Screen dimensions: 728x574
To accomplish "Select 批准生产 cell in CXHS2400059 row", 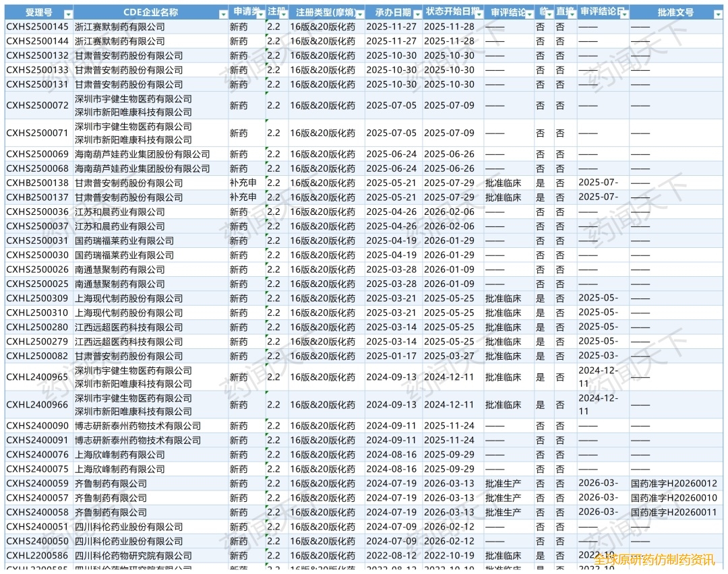I will coord(503,484).
